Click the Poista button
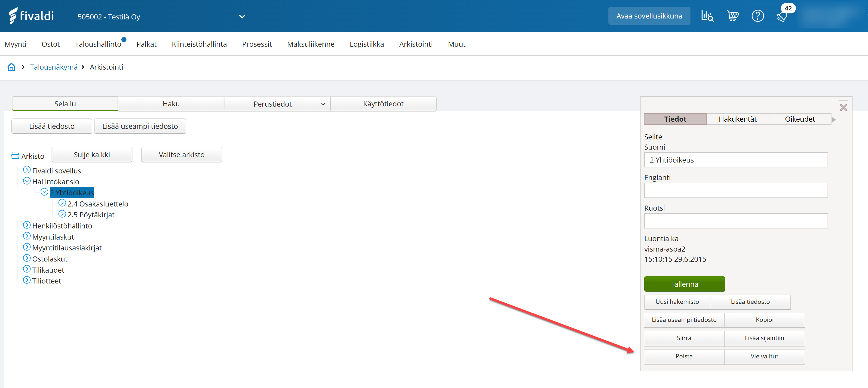This screenshot has width=868, height=388. coord(684,356)
